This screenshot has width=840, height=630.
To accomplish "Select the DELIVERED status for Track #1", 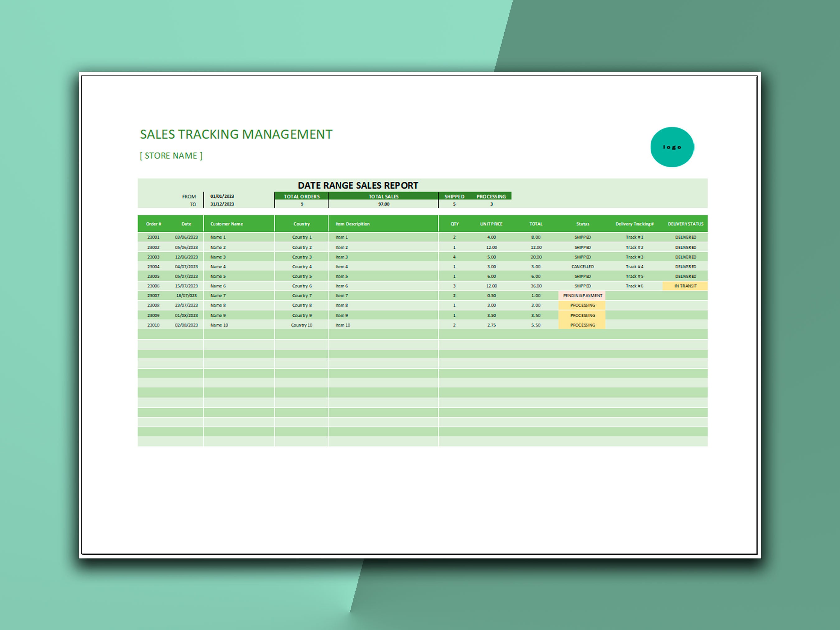I will (x=685, y=237).
